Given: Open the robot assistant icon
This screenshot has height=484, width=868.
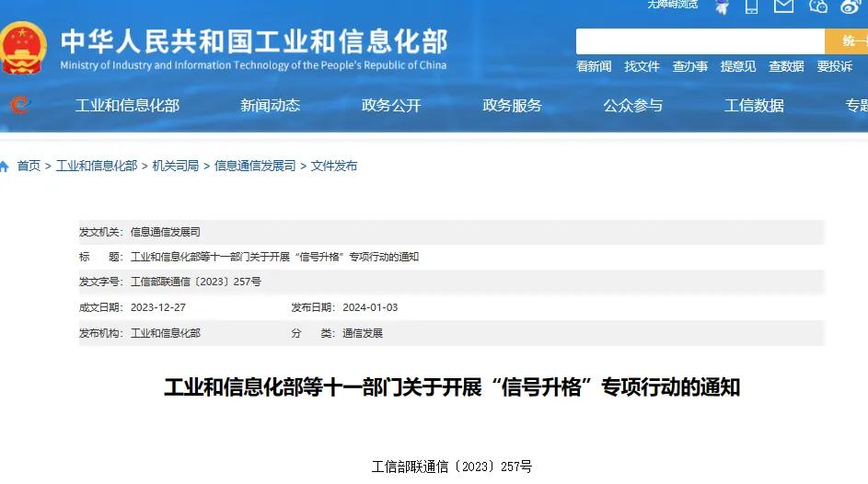Looking at the screenshot, I should click(x=722, y=6).
